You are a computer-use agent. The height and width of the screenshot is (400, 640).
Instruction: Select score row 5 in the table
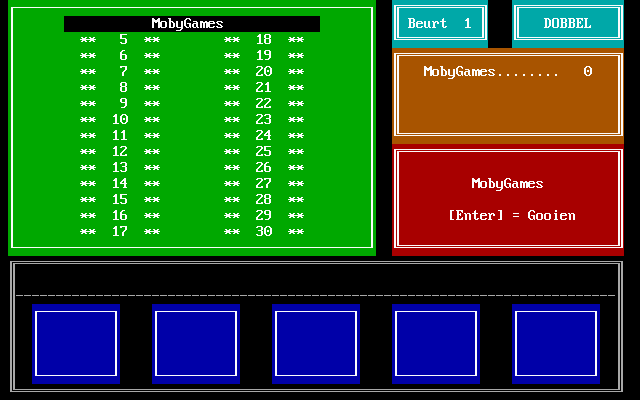(x=122, y=40)
